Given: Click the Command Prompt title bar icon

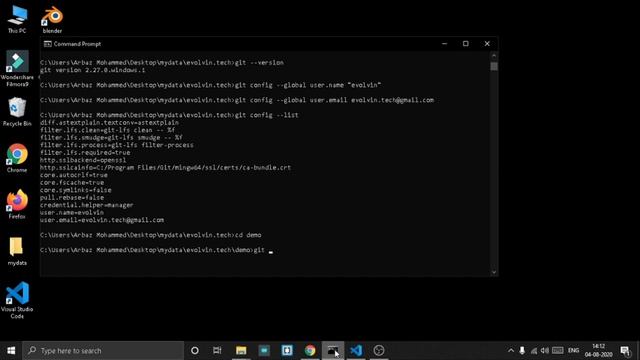Looking at the screenshot, I should (48, 44).
